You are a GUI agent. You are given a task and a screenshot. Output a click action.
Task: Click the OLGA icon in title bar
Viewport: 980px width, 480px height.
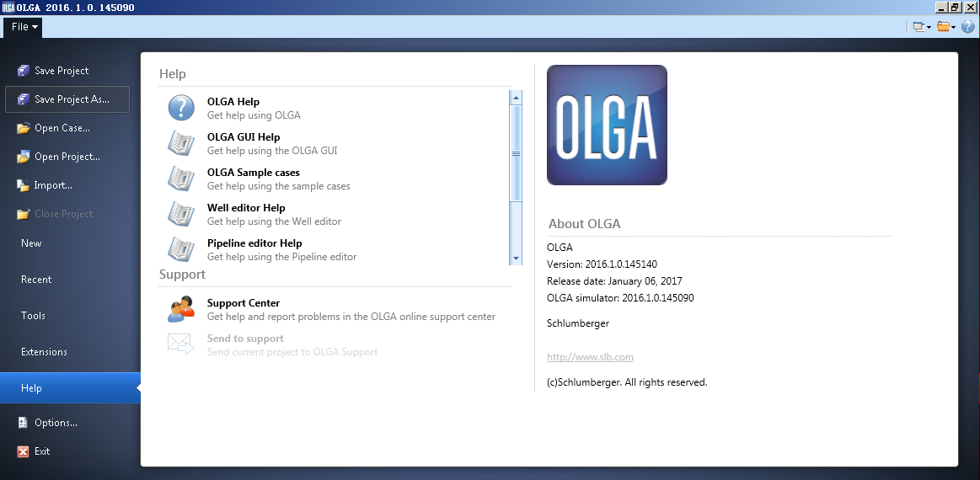(x=8, y=8)
